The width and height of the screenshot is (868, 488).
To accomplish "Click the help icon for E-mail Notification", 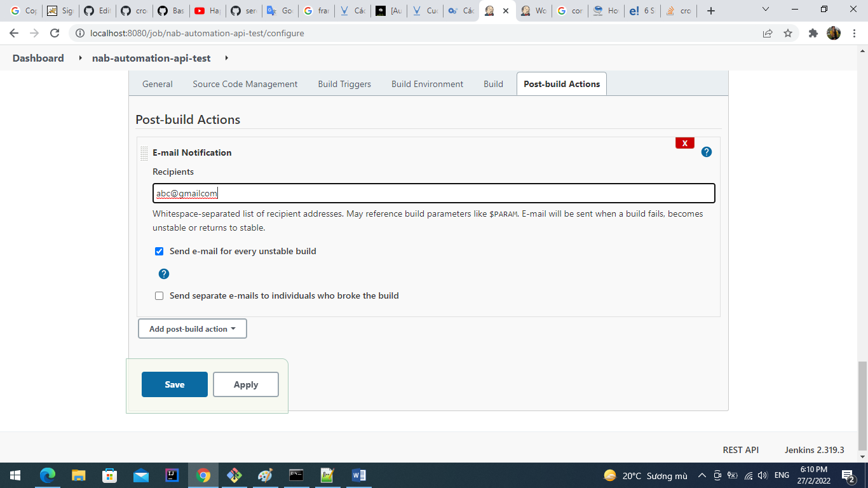I will (706, 152).
